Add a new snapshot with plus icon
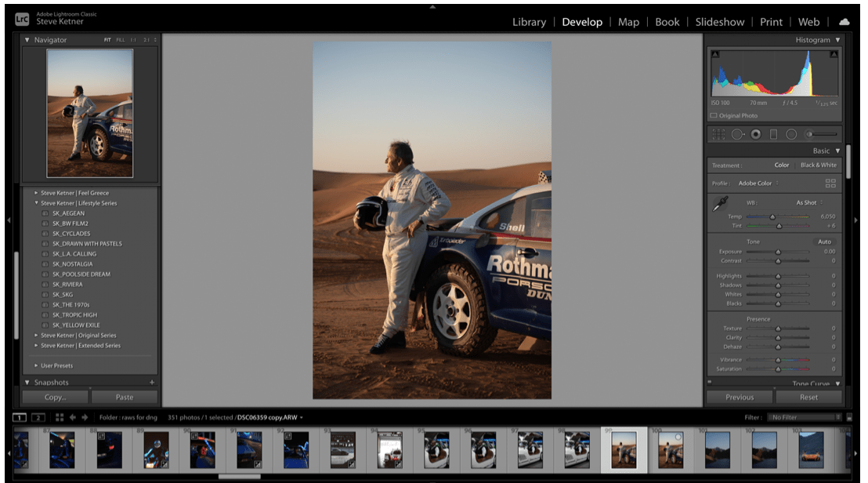 coord(152,383)
